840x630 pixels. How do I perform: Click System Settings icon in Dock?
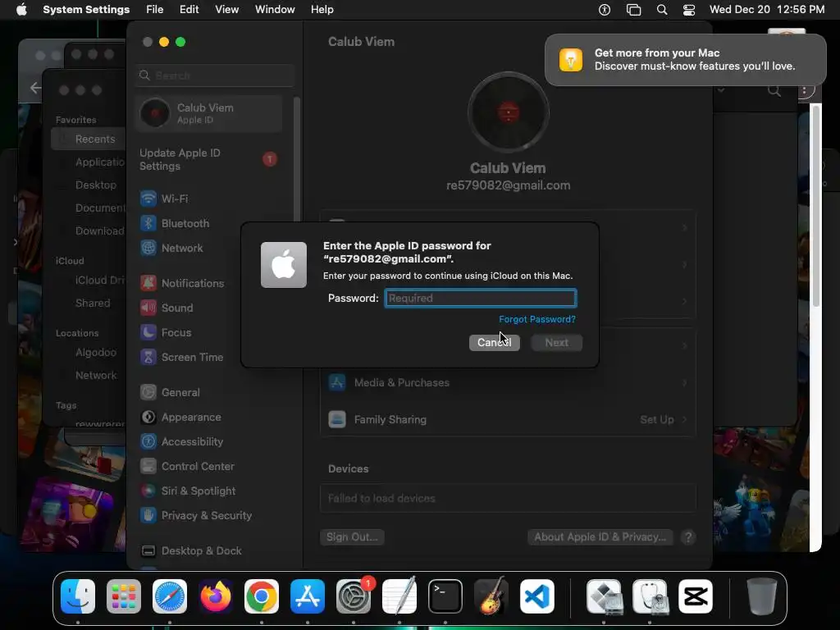354,596
